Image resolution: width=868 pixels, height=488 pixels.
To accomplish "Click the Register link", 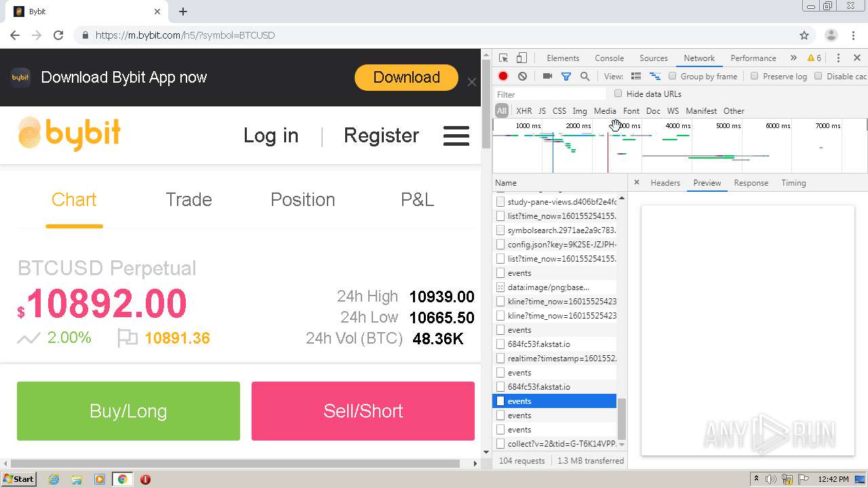I will click(x=381, y=136).
